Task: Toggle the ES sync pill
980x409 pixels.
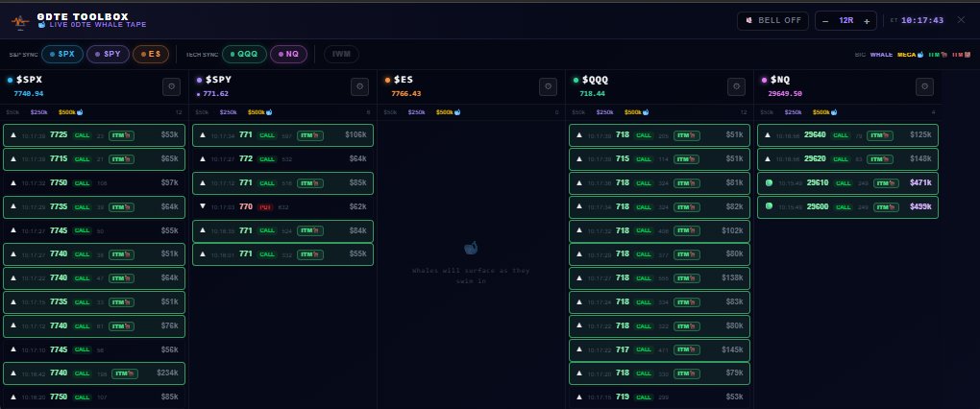Action: tap(150, 55)
